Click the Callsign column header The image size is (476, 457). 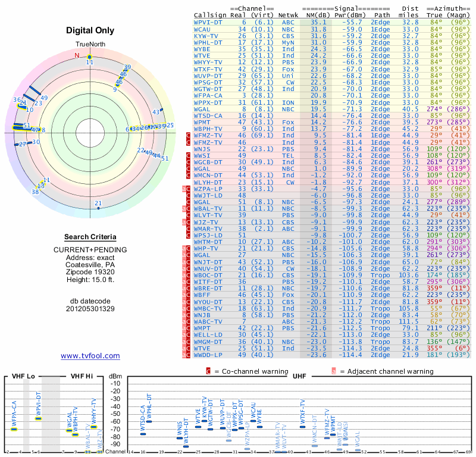point(210,15)
